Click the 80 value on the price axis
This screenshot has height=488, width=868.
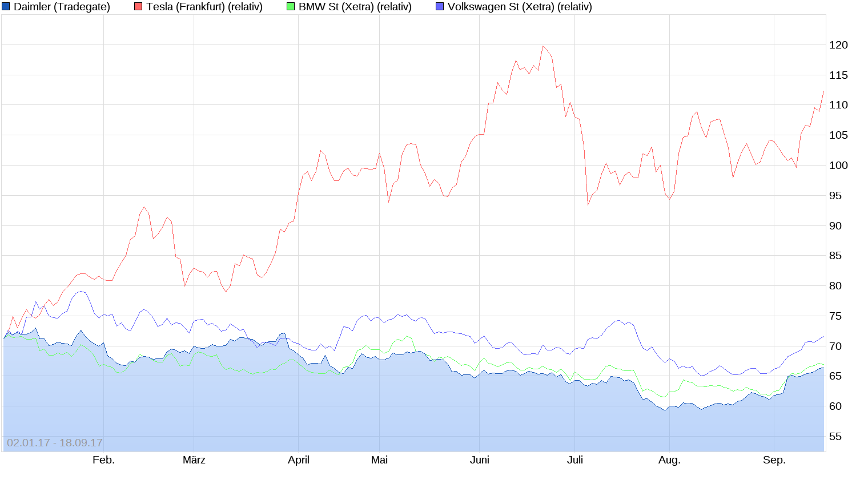(x=835, y=286)
